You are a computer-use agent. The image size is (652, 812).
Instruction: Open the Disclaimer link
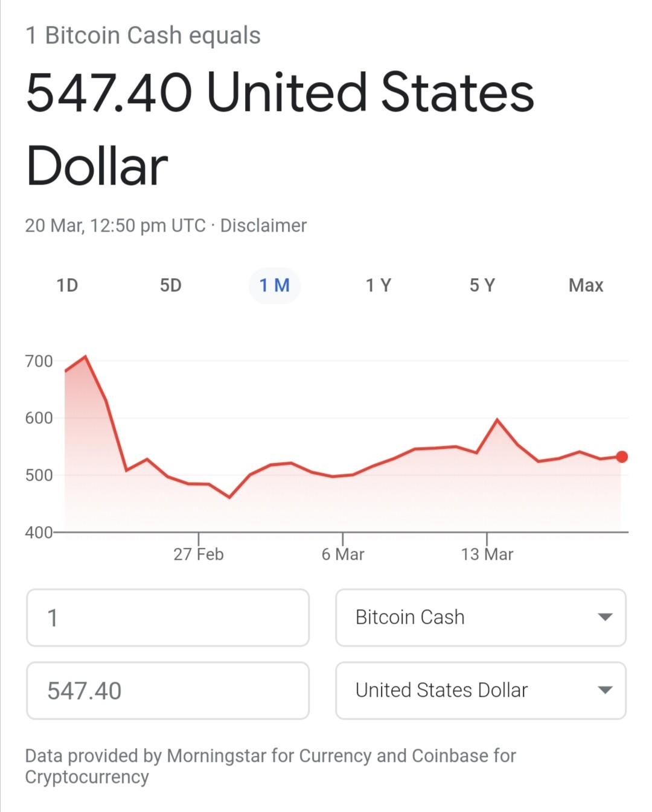click(x=263, y=226)
